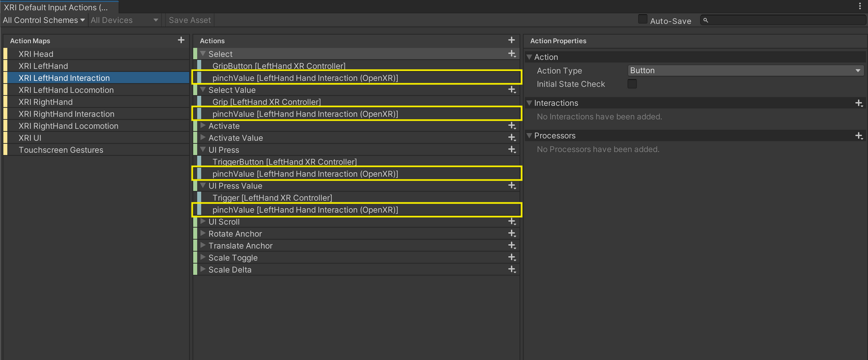Expand the Activate action
Screen dimensions: 868x360
click(x=203, y=126)
